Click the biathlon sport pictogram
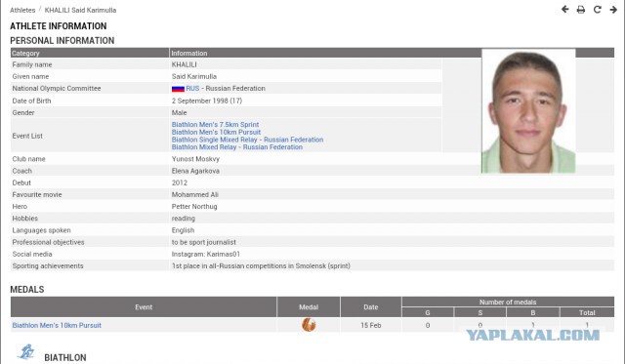Viewport: 625px width, 364px height. [26, 352]
